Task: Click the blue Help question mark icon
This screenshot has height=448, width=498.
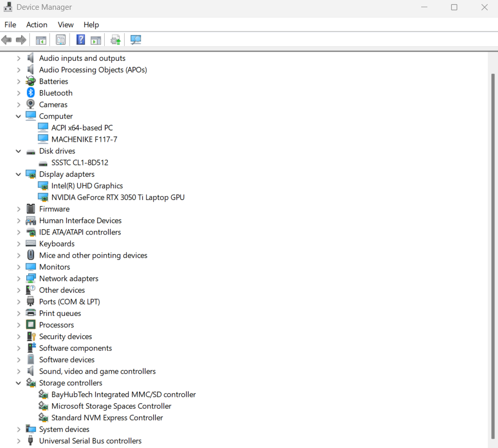Action: (x=80, y=40)
